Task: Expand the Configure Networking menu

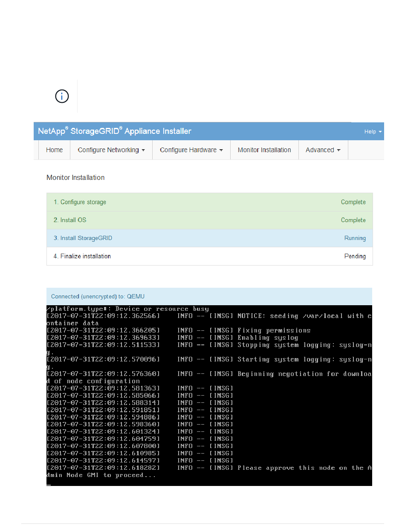Action: pyautogui.click(x=111, y=150)
